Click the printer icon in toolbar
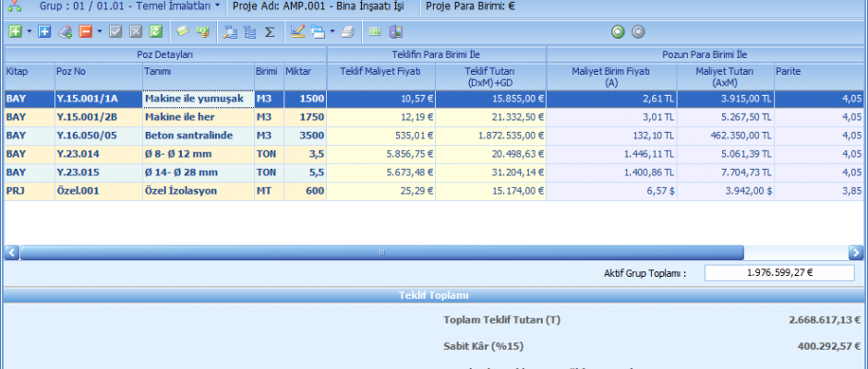This screenshot has width=868, height=369. pyautogui.click(x=347, y=31)
